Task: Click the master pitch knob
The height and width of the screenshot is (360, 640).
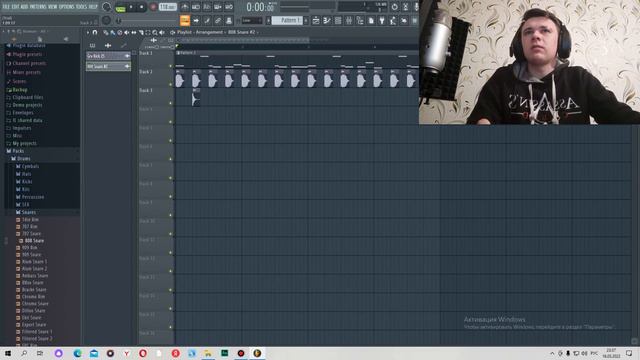Action: (106, 20)
